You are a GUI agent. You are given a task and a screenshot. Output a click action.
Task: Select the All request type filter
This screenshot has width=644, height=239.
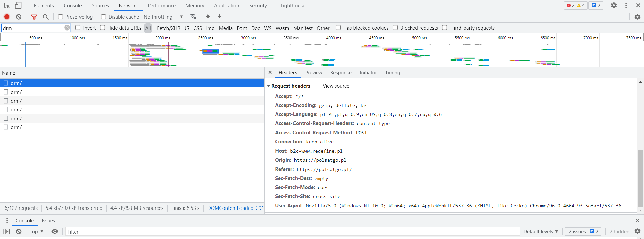point(148,28)
